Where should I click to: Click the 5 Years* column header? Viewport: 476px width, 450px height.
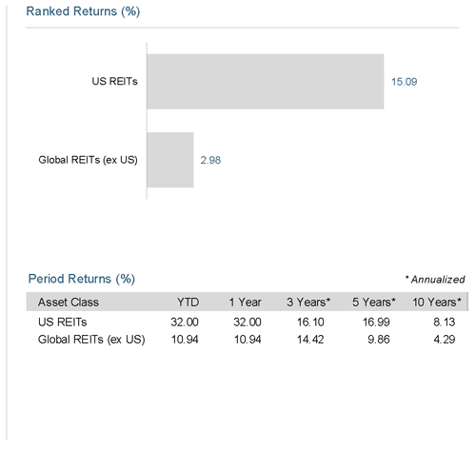(x=374, y=303)
